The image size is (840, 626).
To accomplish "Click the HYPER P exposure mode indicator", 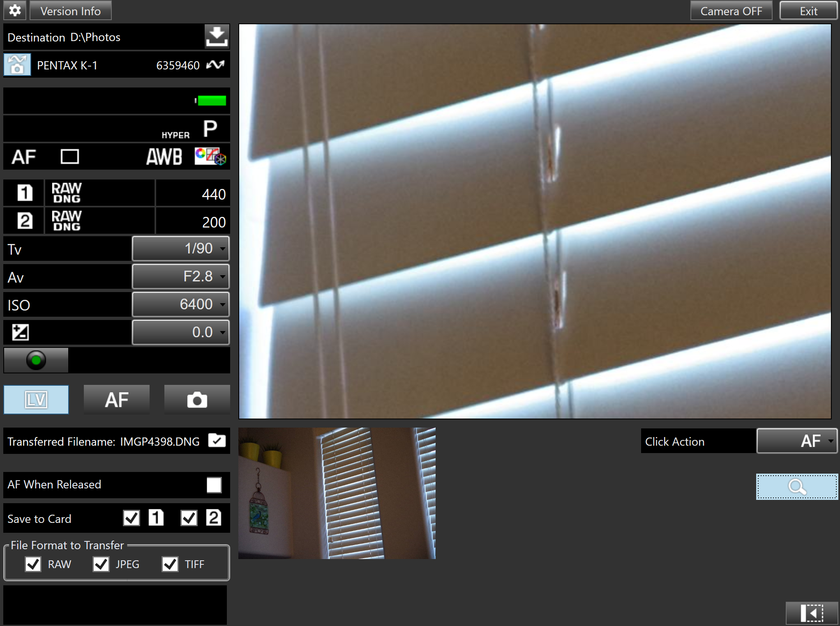I will tap(189, 129).
